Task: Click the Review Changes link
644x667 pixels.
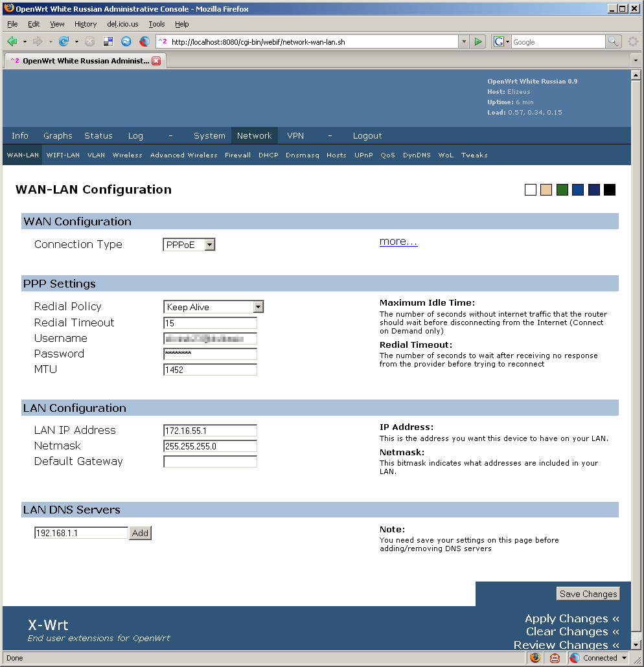Action: 566,644
